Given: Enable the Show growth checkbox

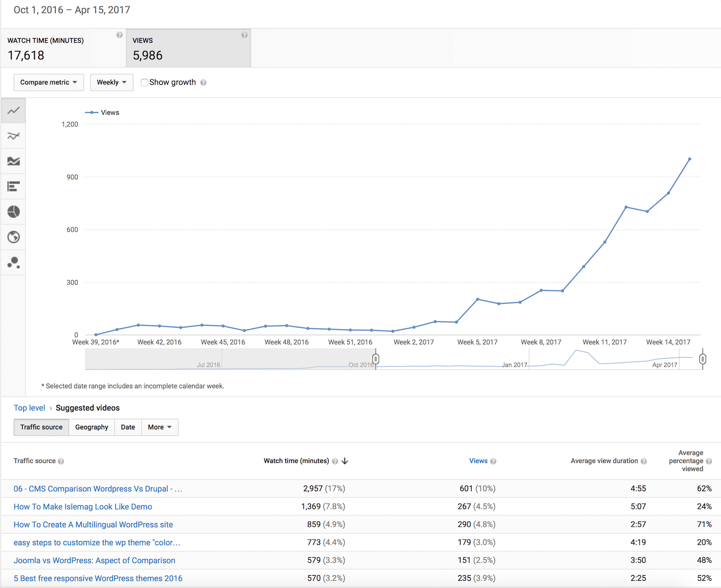Looking at the screenshot, I should coord(145,82).
